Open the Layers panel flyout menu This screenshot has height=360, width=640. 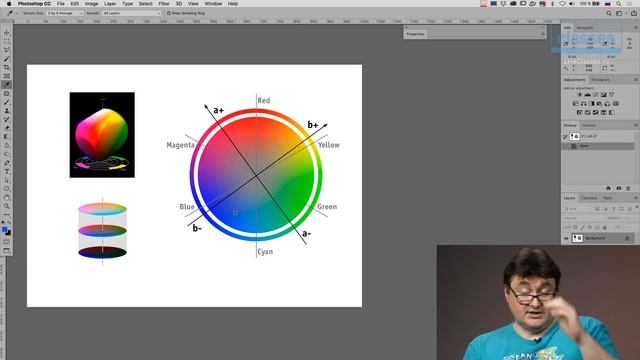click(636, 198)
